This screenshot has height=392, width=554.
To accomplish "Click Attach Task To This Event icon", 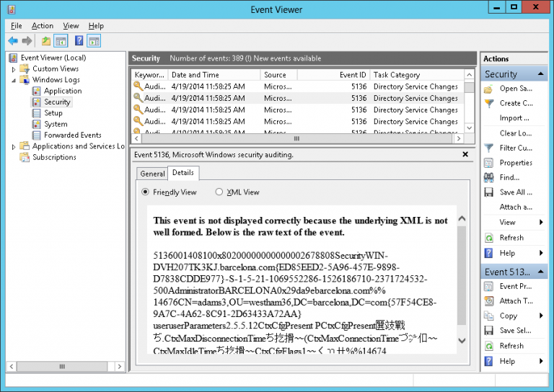I will pyautogui.click(x=488, y=301).
